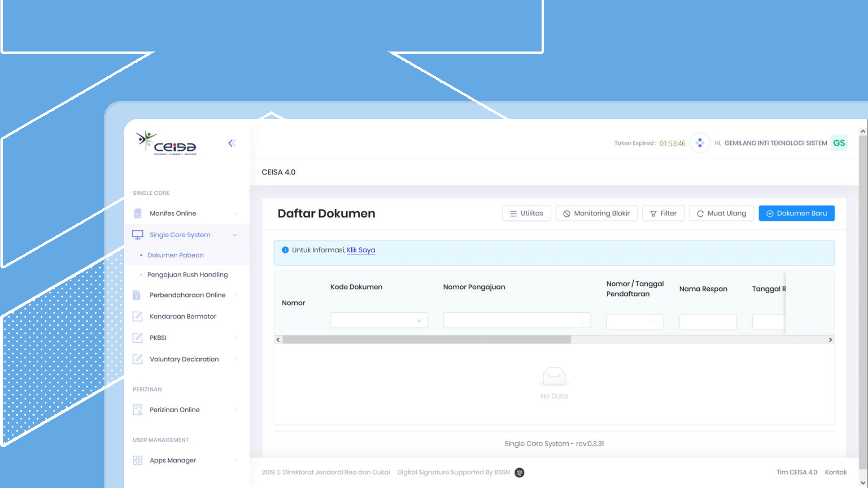Expand the PKBSI submenu arrow
868x488 pixels.
pyautogui.click(x=235, y=338)
